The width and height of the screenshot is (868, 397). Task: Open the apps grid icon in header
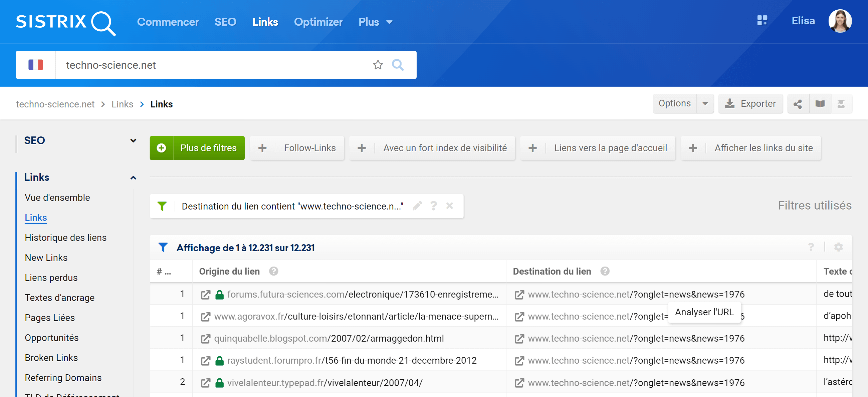762,21
